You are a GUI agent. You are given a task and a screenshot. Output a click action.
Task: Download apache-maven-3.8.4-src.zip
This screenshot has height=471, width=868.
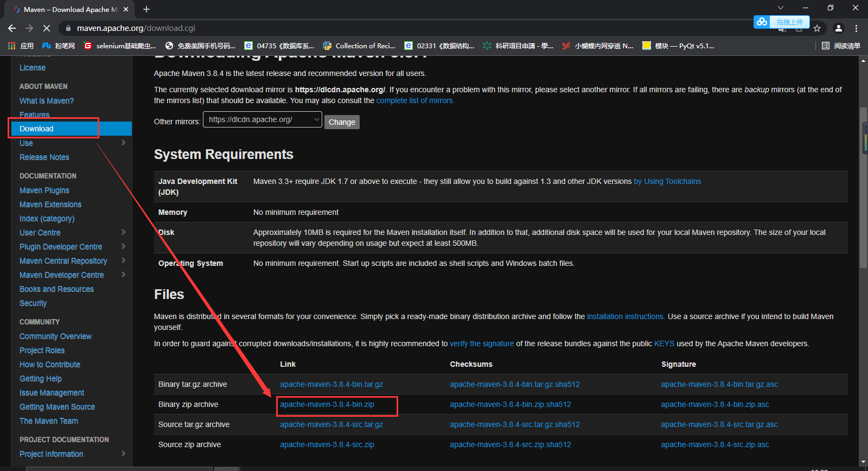pos(327,444)
